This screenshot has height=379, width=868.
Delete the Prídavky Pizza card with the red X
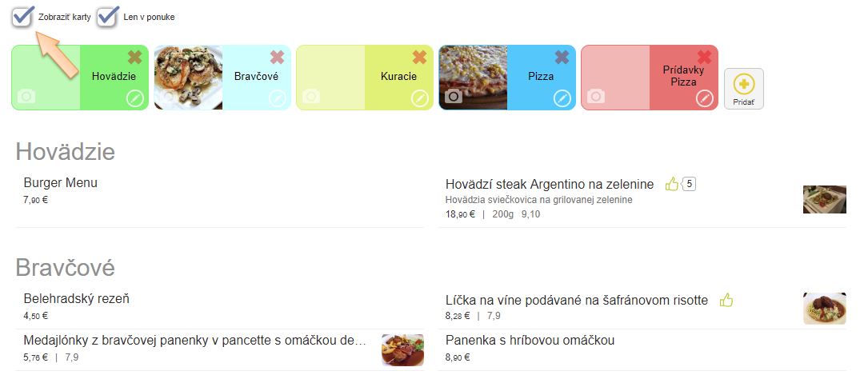coord(704,57)
